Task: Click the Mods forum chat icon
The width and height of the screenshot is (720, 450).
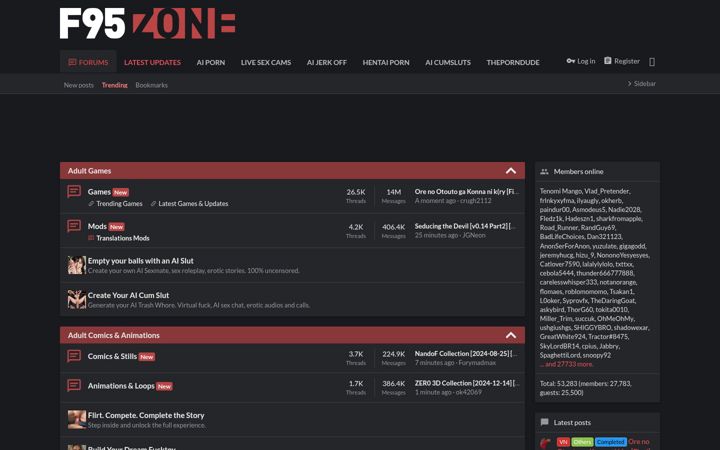Action: 74,225
